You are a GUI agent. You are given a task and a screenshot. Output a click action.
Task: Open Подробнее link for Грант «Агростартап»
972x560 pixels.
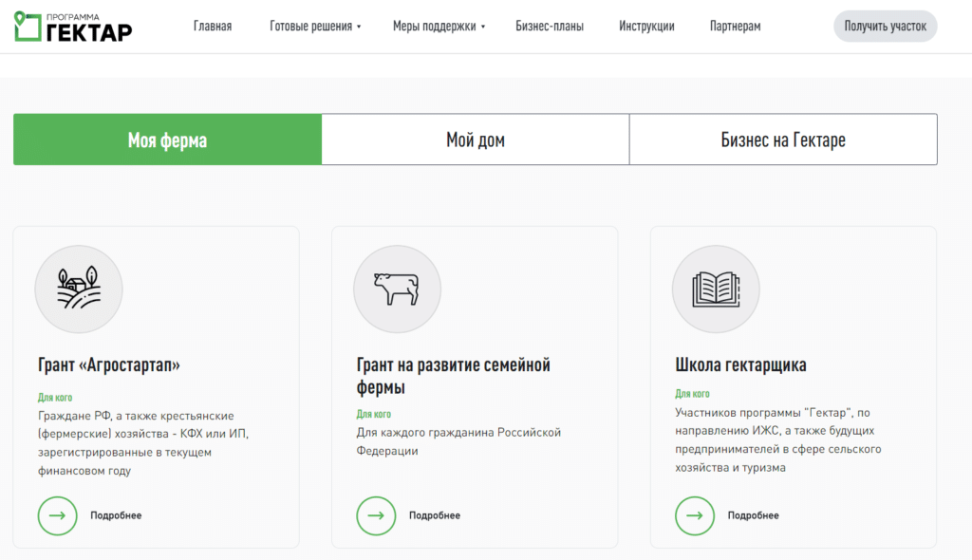tap(116, 515)
